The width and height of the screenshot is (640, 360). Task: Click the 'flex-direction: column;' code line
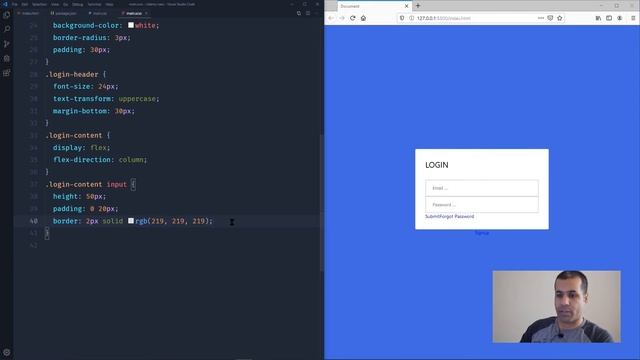coord(100,160)
